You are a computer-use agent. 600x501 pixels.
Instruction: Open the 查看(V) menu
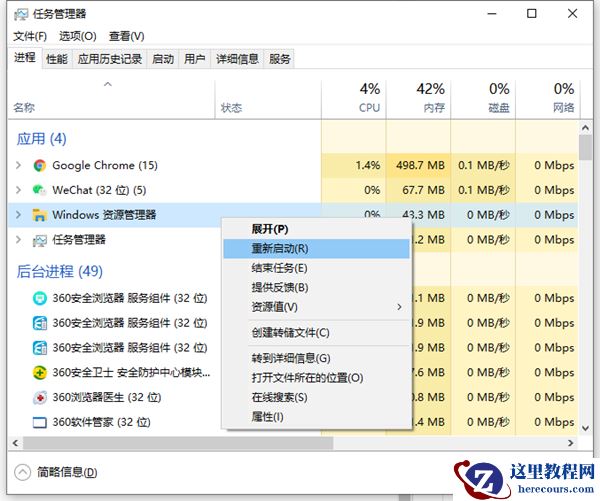pyautogui.click(x=127, y=36)
